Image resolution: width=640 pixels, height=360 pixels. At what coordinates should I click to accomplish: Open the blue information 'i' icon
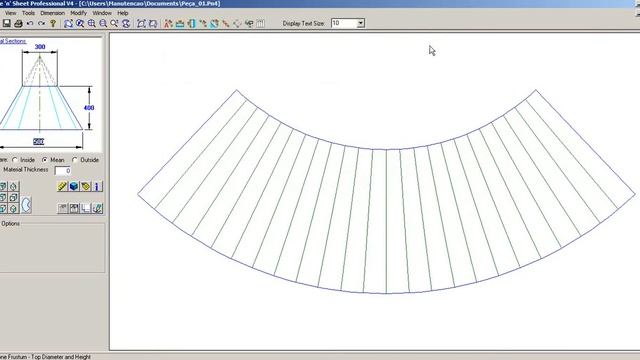(x=97, y=187)
